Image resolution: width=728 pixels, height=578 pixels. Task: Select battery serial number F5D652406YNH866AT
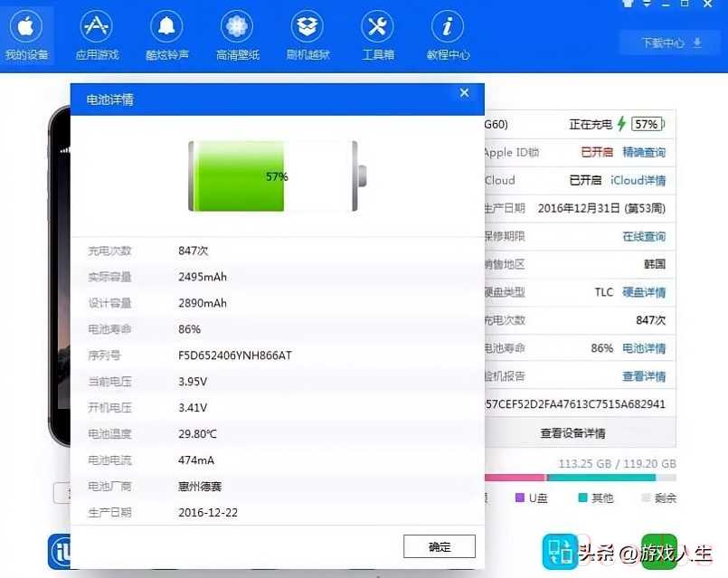pos(235,355)
